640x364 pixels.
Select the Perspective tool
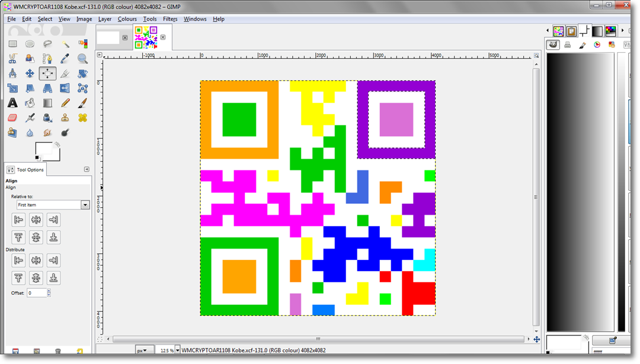pos(47,88)
